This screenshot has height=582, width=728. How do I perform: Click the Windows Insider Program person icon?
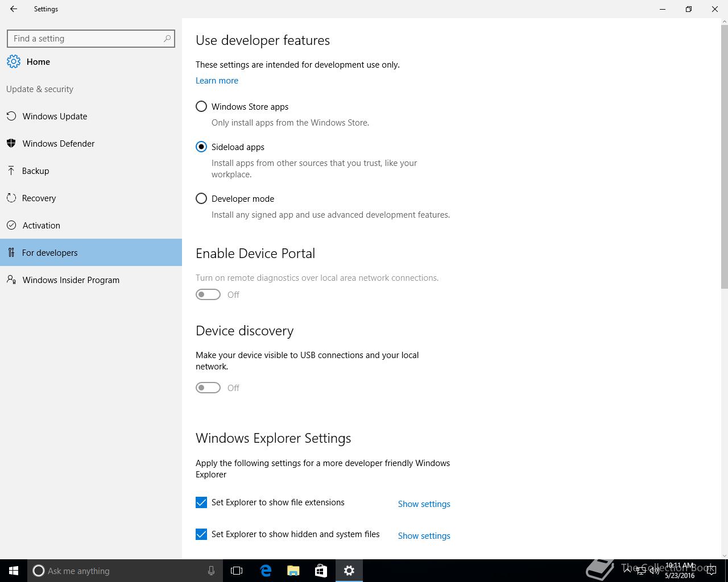(11, 280)
